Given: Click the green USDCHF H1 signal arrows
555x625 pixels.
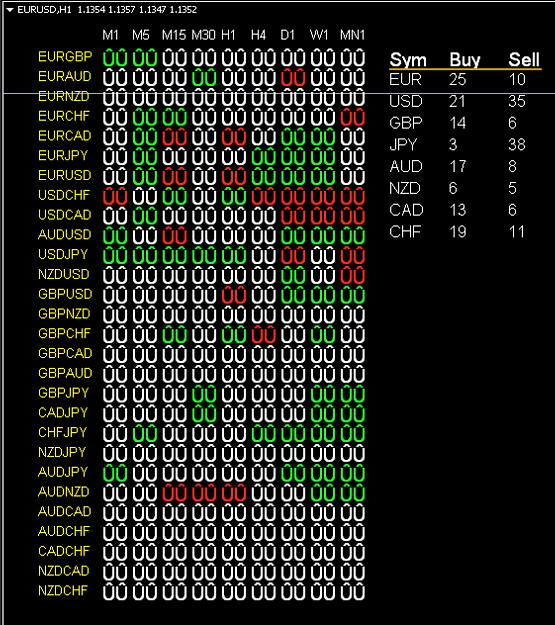Looking at the screenshot, I should (234, 196).
